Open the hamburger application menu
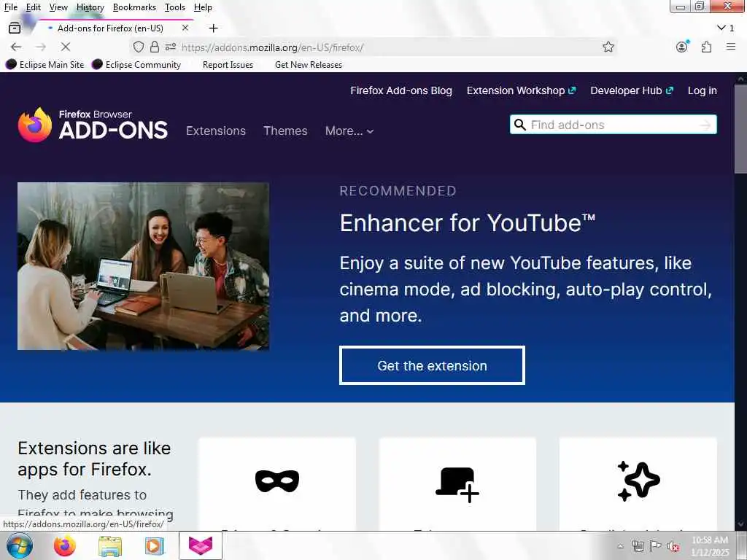Image resolution: width=747 pixels, height=560 pixels. (x=731, y=47)
